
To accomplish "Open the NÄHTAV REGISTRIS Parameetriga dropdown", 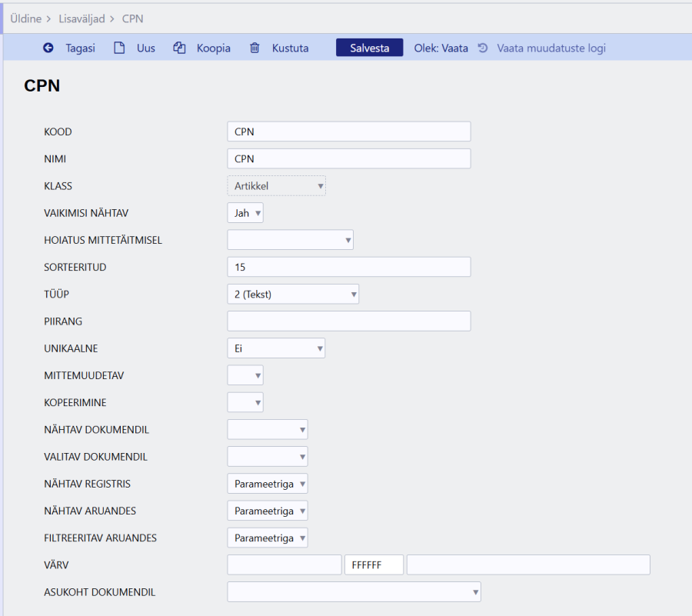I will (268, 483).
